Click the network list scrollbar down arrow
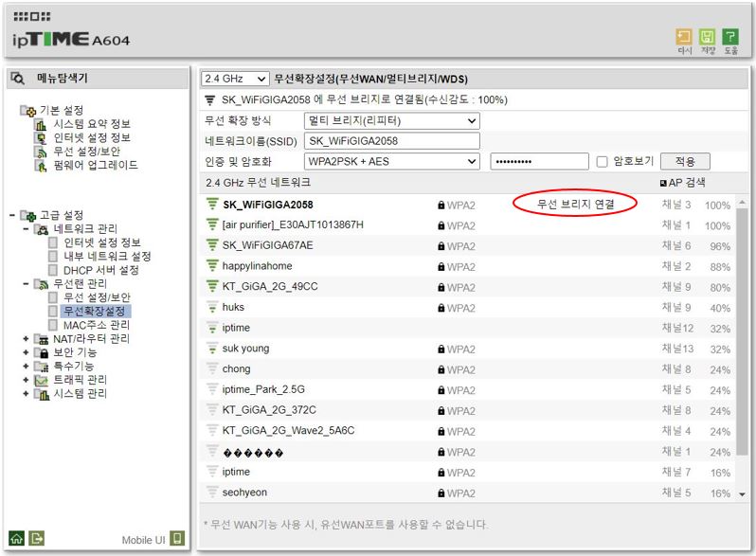Image resolution: width=756 pixels, height=556 pixels. tap(742, 494)
